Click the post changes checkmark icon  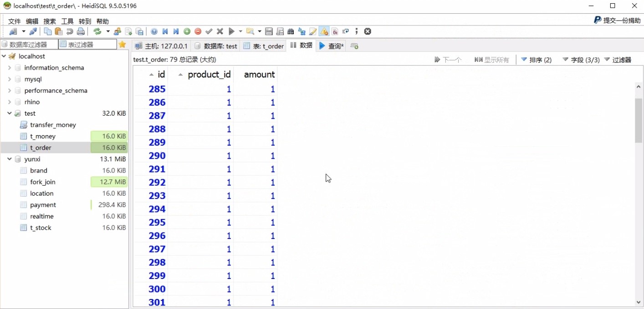tap(209, 31)
